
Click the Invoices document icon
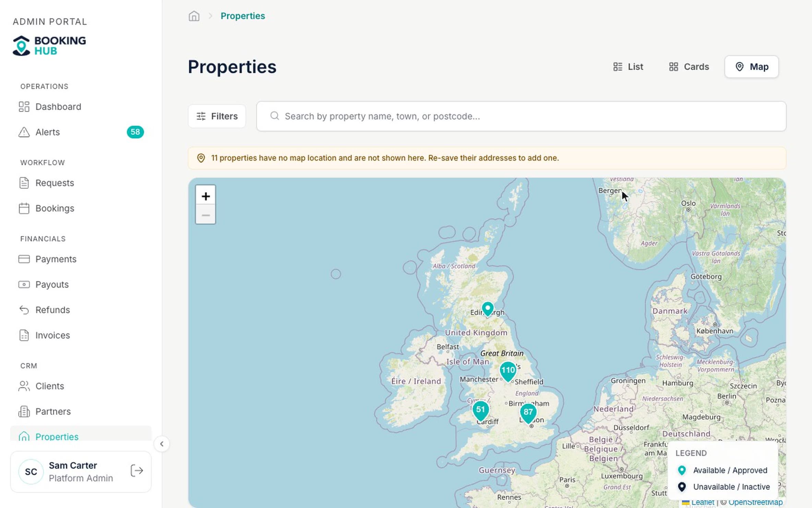tap(24, 335)
